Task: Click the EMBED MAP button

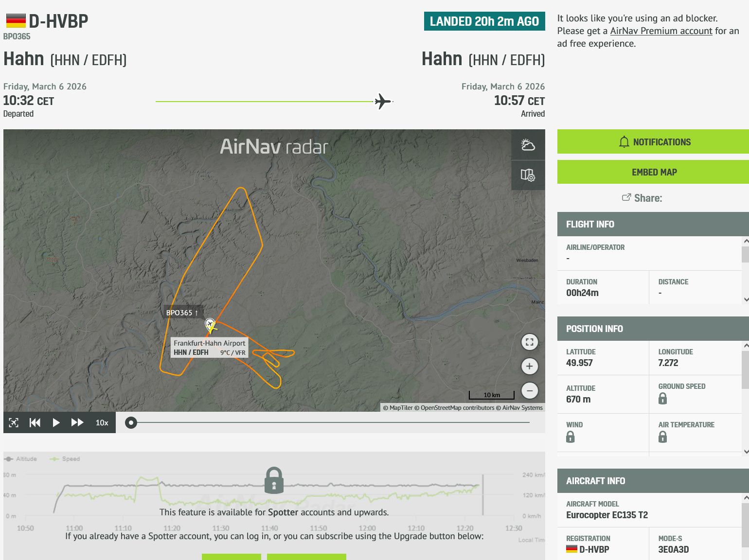Action: (653, 172)
